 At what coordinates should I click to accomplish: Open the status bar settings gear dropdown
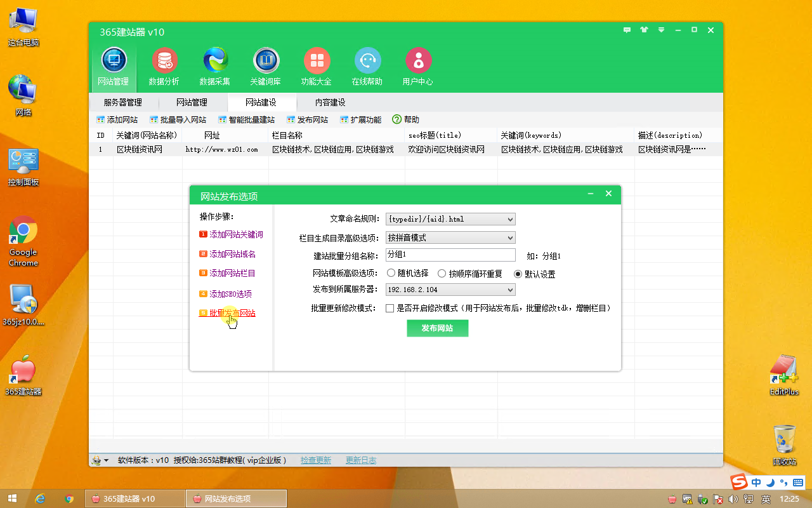tap(100, 460)
